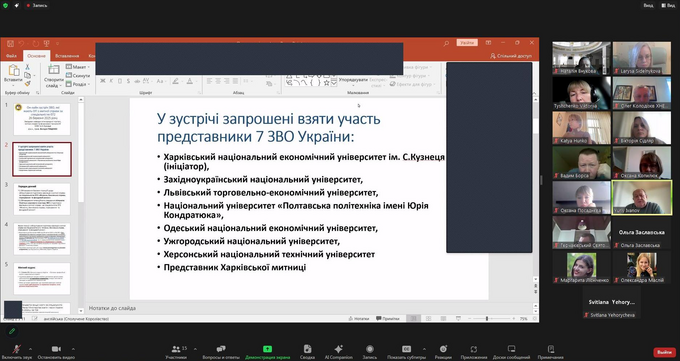Click the Скинути reset slide button
Image resolution: width=680 pixels, height=361 pixels.
[x=78, y=75]
